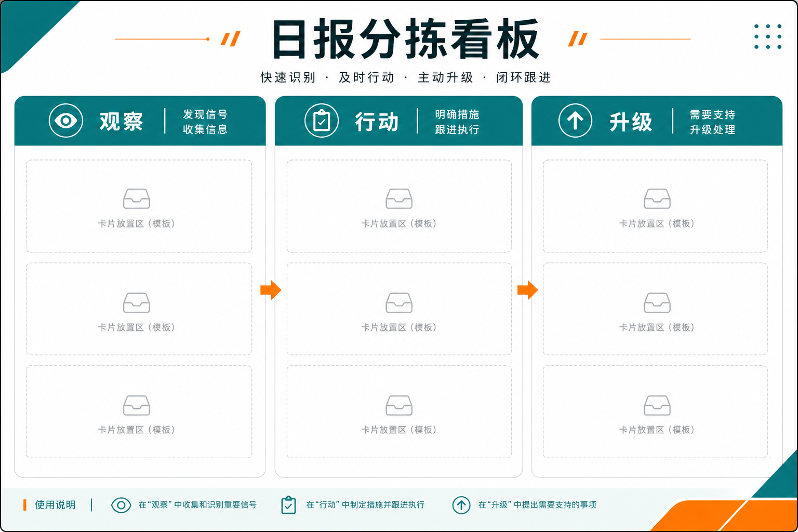This screenshot has height=532, width=798.
Task: Select the 升级 column title
Action: tap(631, 122)
